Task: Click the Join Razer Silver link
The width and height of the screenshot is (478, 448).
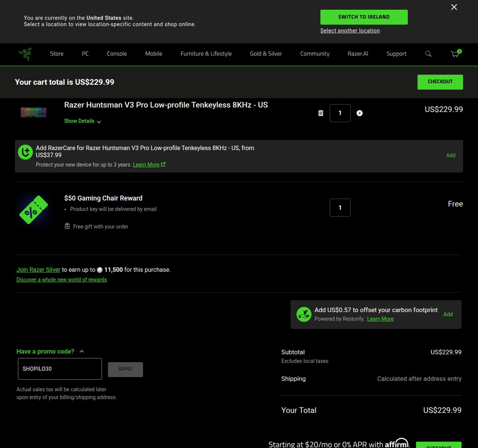Action: tap(38, 270)
